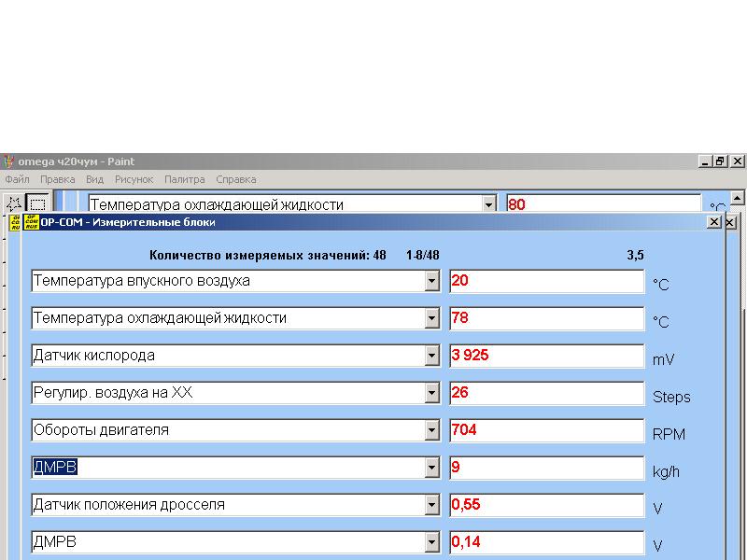Screen dimensions: 747x560
Task: Click the Steps unit label
Action: coord(671,397)
